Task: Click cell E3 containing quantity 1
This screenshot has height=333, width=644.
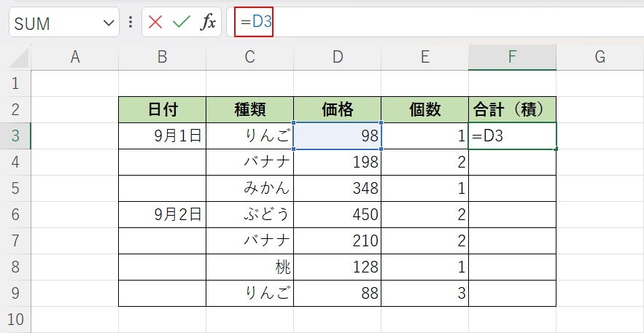Action: point(424,136)
